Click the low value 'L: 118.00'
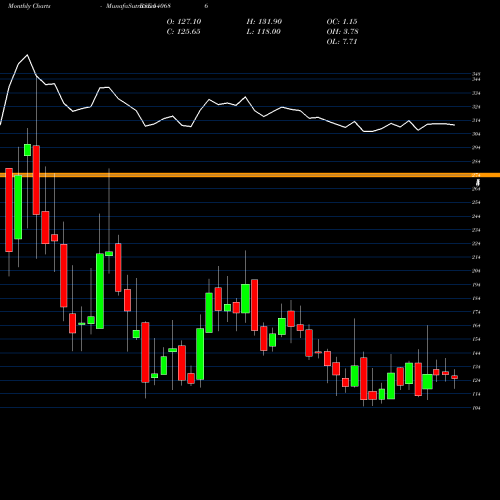The height and width of the screenshot is (500, 500). click(x=263, y=31)
